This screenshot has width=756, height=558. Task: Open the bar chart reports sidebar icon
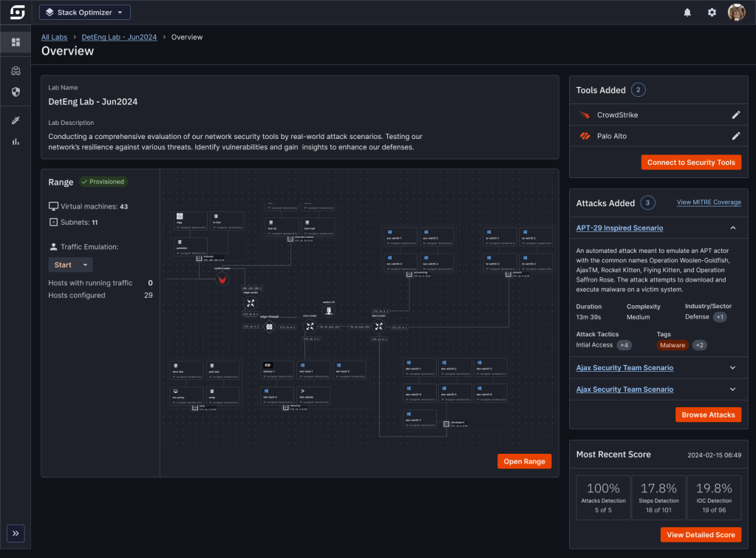[x=16, y=142]
